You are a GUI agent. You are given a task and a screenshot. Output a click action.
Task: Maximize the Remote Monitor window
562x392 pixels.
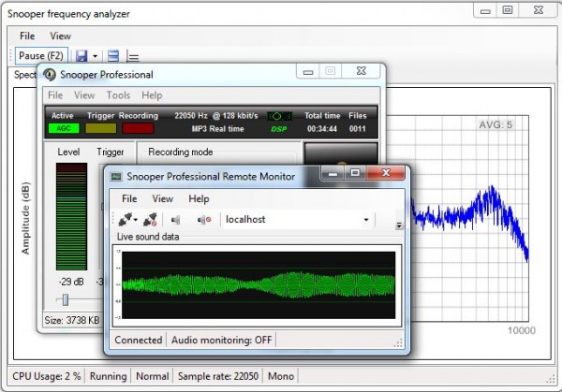click(x=355, y=173)
